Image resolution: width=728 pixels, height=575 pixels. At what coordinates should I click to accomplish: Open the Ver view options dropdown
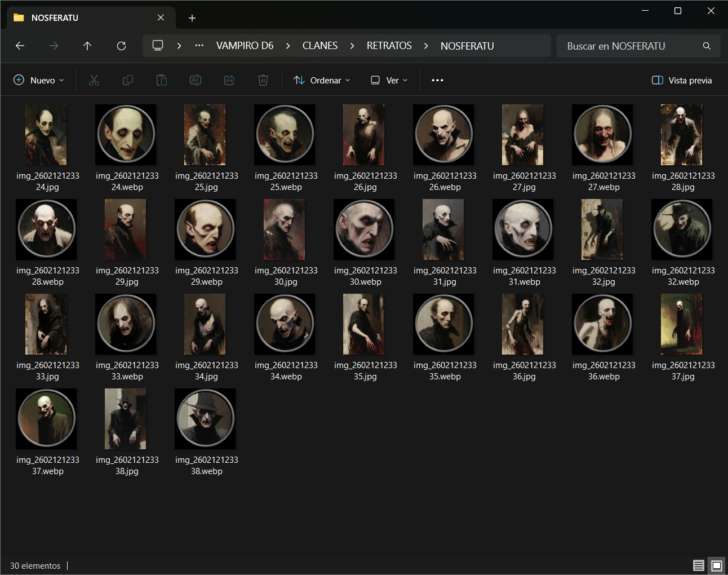[389, 80]
